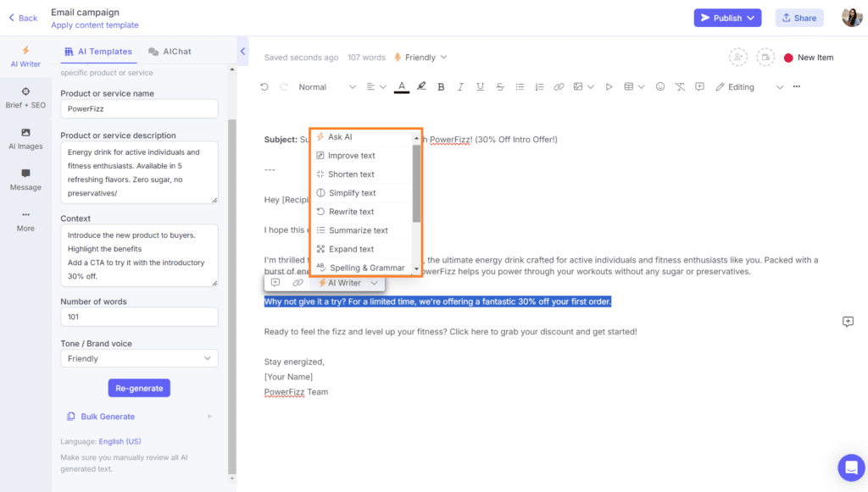
Task: Open the emoji picker
Action: pyautogui.click(x=659, y=86)
